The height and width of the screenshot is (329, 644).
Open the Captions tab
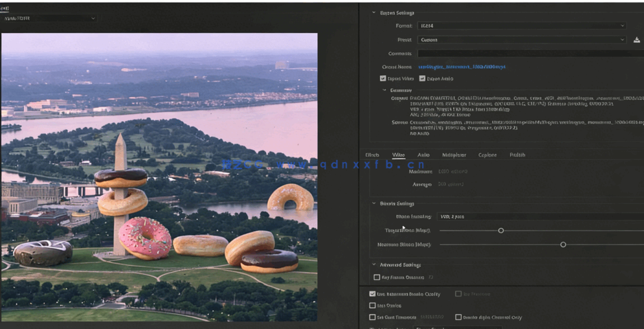point(487,155)
